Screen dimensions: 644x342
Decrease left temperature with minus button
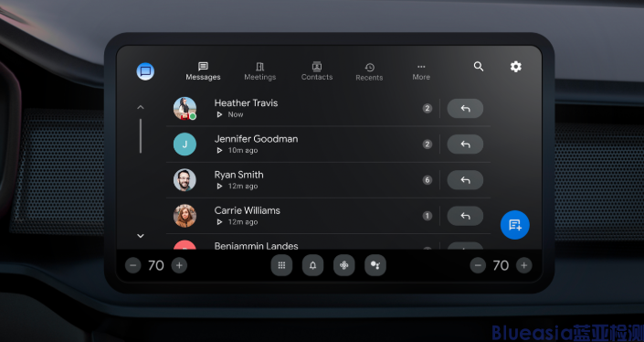coord(133,265)
